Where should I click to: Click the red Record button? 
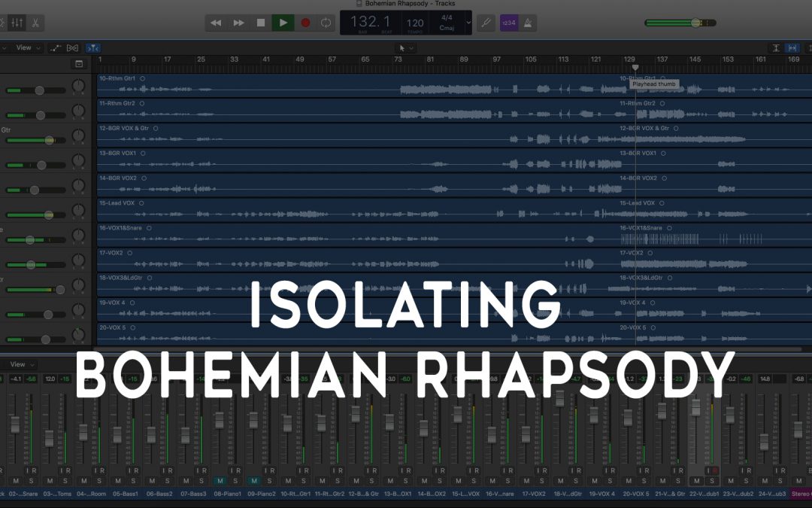(x=305, y=23)
